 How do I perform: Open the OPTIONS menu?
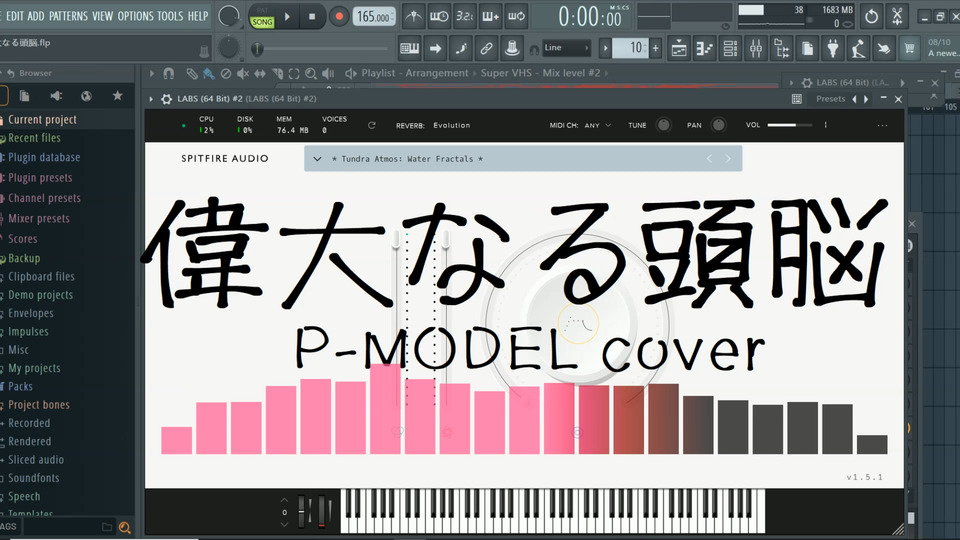(x=134, y=16)
